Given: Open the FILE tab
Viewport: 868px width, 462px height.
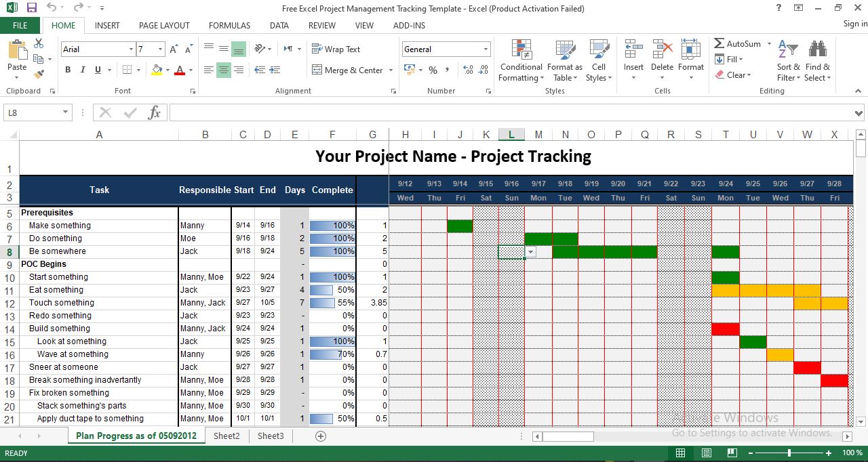Looking at the screenshot, I should coord(20,25).
